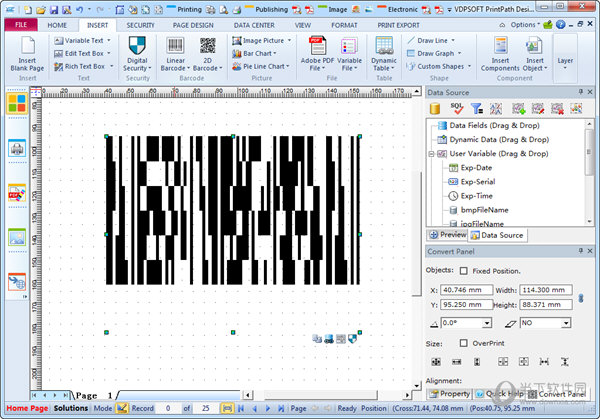Collapse User Variable tree node
Viewport: 600px width, 419px height.
tap(431, 154)
